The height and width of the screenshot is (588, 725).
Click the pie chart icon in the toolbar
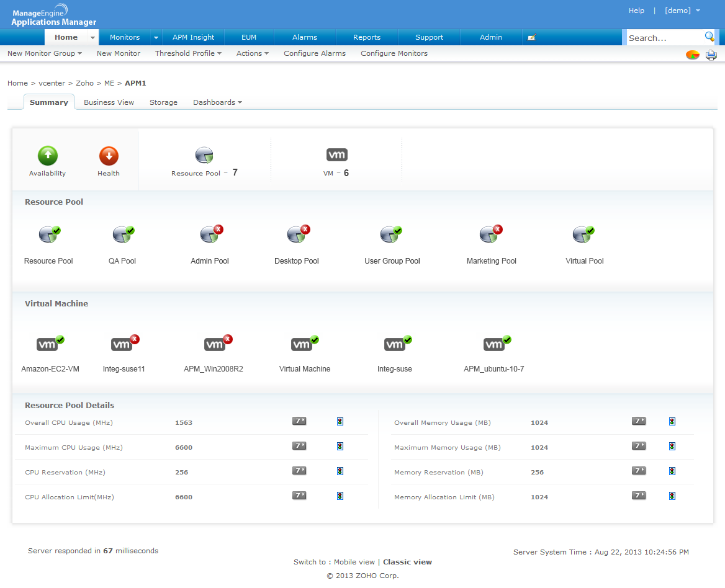[x=692, y=55]
